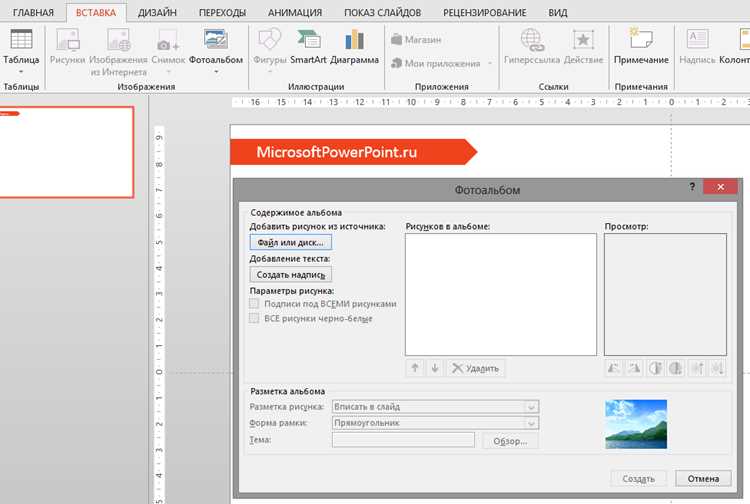Click the Рисунков в альбоме list box

pyautogui.click(x=501, y=295)
